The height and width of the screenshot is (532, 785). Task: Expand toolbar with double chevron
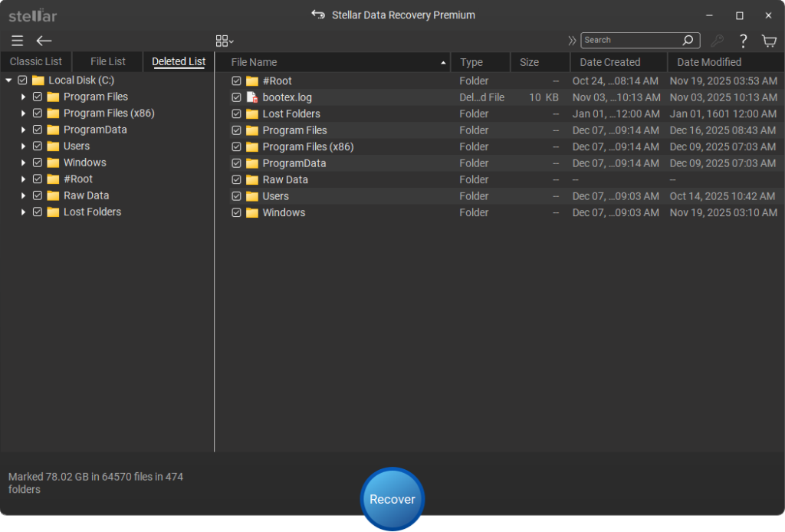572,41
